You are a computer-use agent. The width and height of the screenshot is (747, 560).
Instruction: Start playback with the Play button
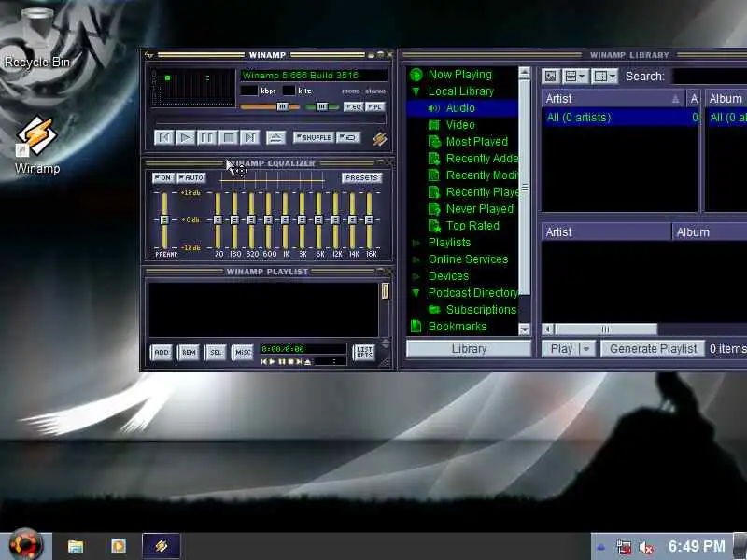tap(185, 137)
